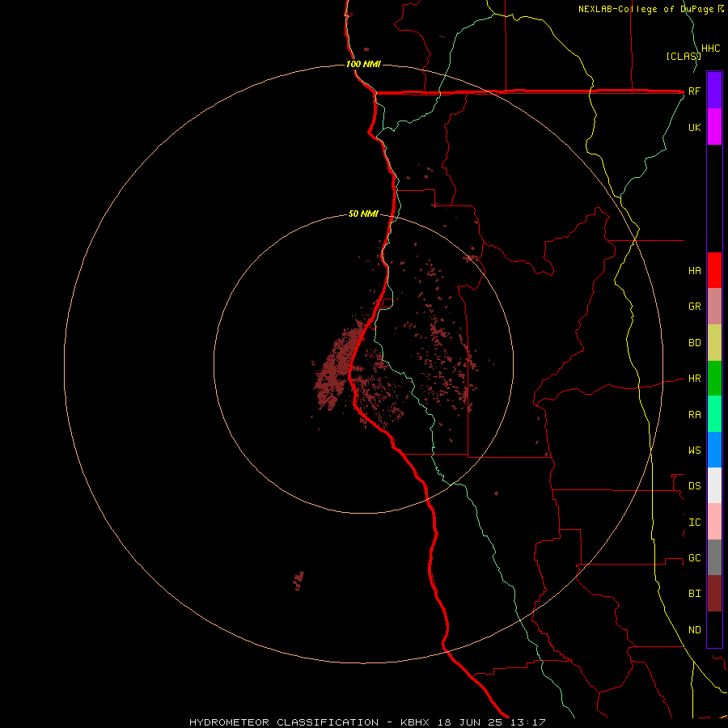Click the purple RF legend color swatch
Image resolution: width=728 pixels, height=728 pixels.
714,91
